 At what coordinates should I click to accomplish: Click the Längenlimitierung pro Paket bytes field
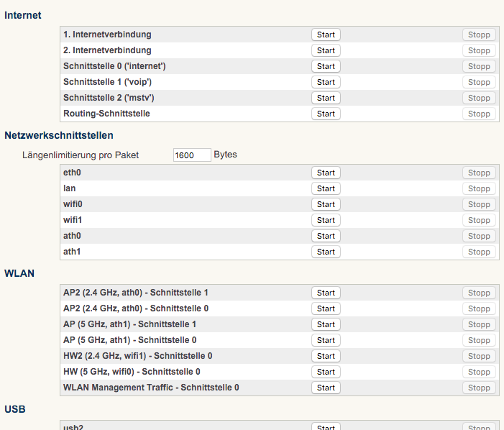(x=192, y=155)
